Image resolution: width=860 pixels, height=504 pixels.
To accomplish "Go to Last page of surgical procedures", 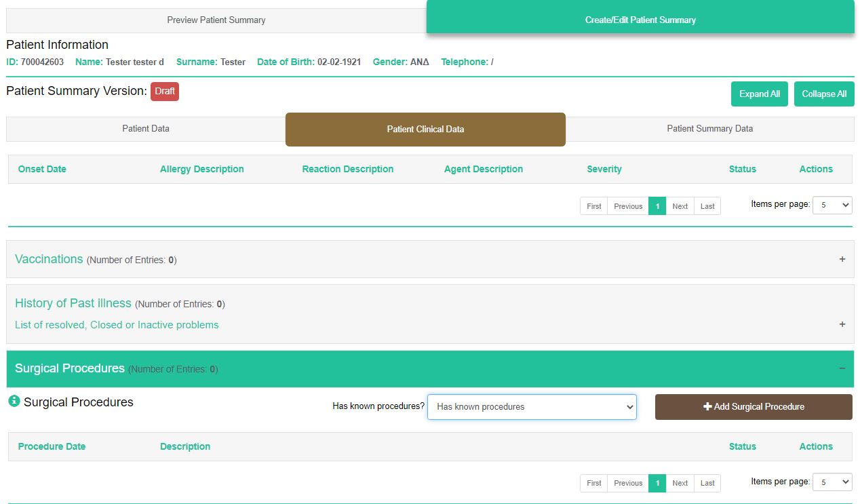I will coord(707,483).
